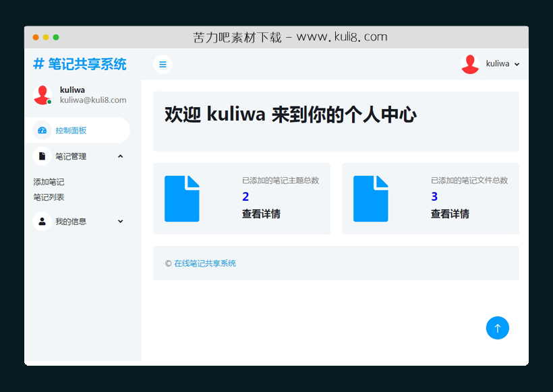
Task: Click the avatar icon next to kuliwa in header
Action: 470,63
